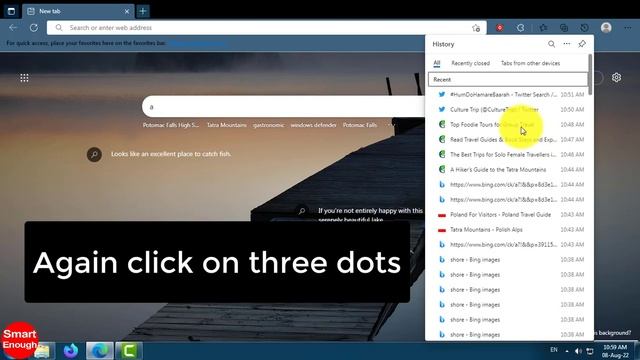This screenshot has height=360, width=640.
Task: Select the All history tab
Action: (x=437, y=63)
